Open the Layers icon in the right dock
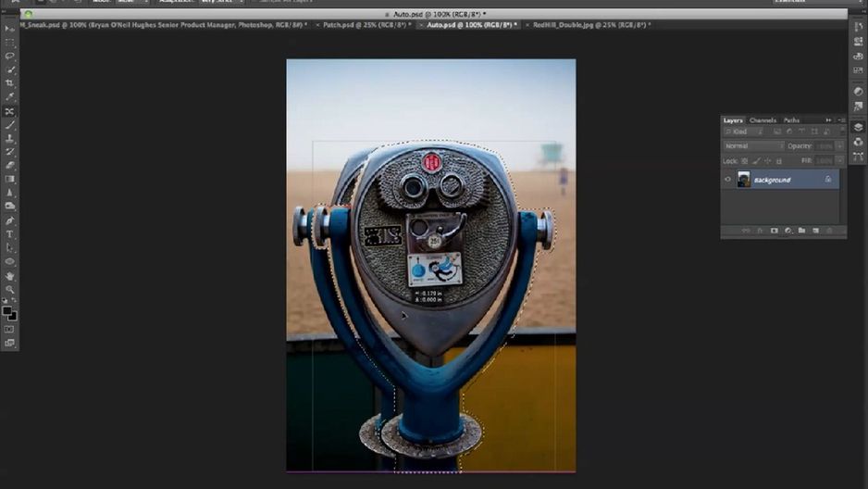The image size is (868, 489). click(858, 128)
